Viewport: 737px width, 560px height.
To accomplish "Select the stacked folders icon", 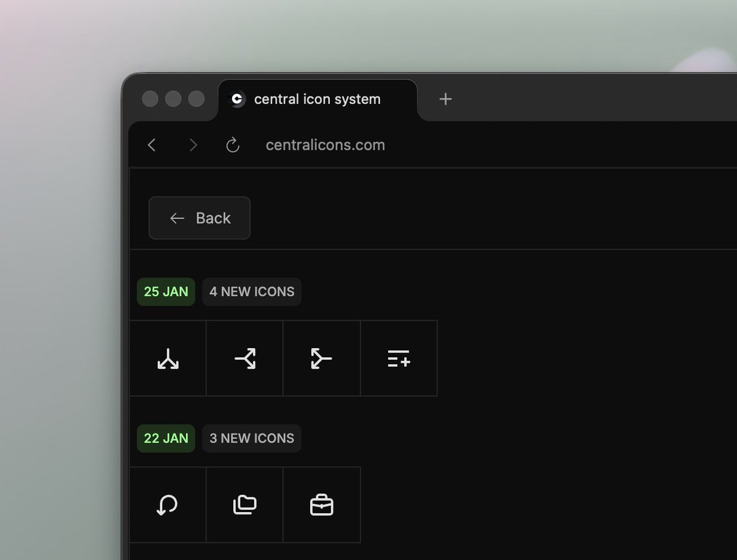I will tap(245, 505).
